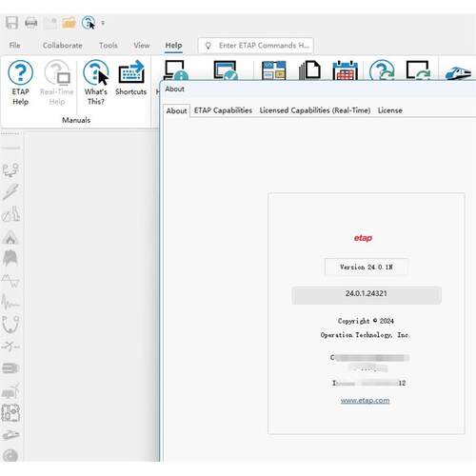476x476 pixels.
Task: Select the sawtooth harmonic waveform sidebar icon
Action: click(x=10, y=281)
